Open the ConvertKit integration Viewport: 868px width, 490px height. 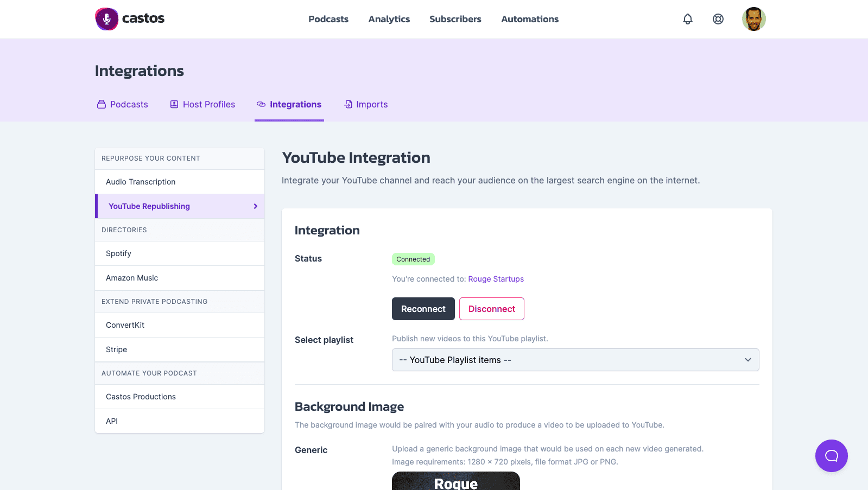180,325
